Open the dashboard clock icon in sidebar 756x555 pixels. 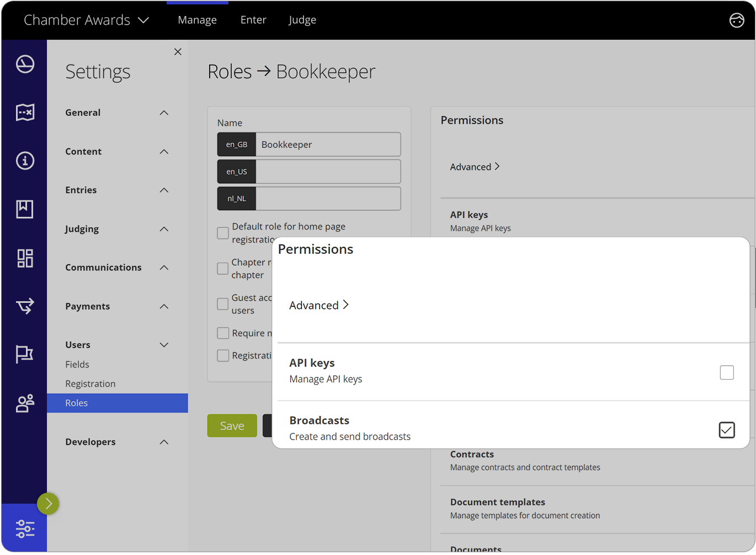tap(24, 63)
